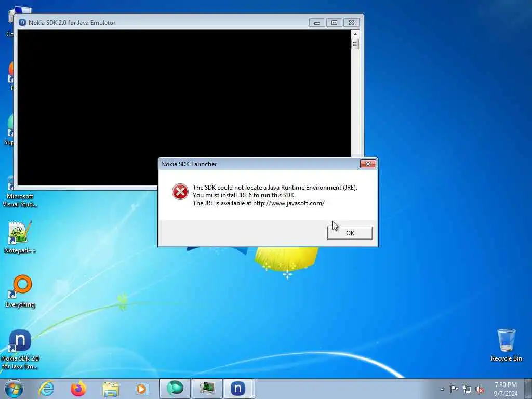532x399 pixels.
Task: Minimize the Nokia SDK Emulator window
Action: point(317,23)
